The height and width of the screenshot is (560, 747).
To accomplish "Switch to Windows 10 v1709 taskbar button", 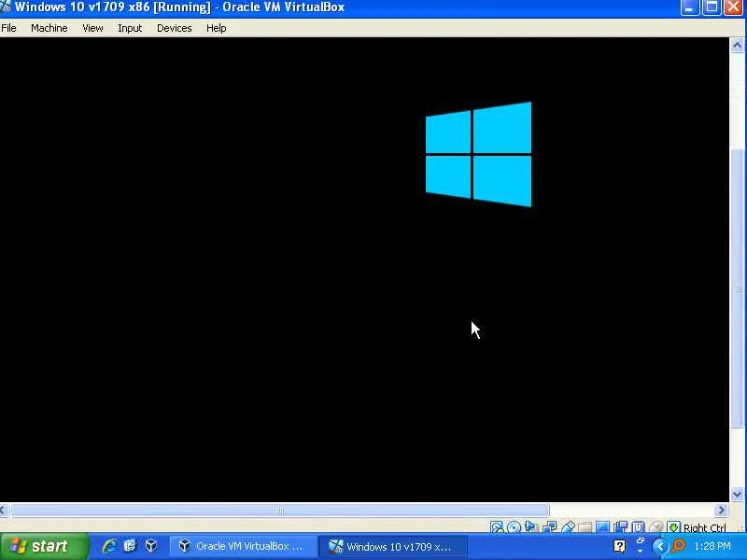I will 393,546.
